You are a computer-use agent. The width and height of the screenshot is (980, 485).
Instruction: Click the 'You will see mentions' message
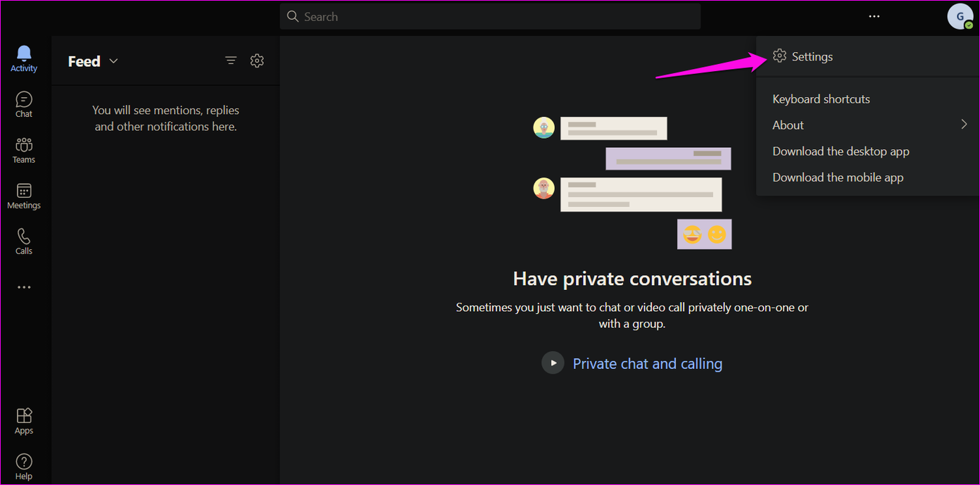point(165,118)
